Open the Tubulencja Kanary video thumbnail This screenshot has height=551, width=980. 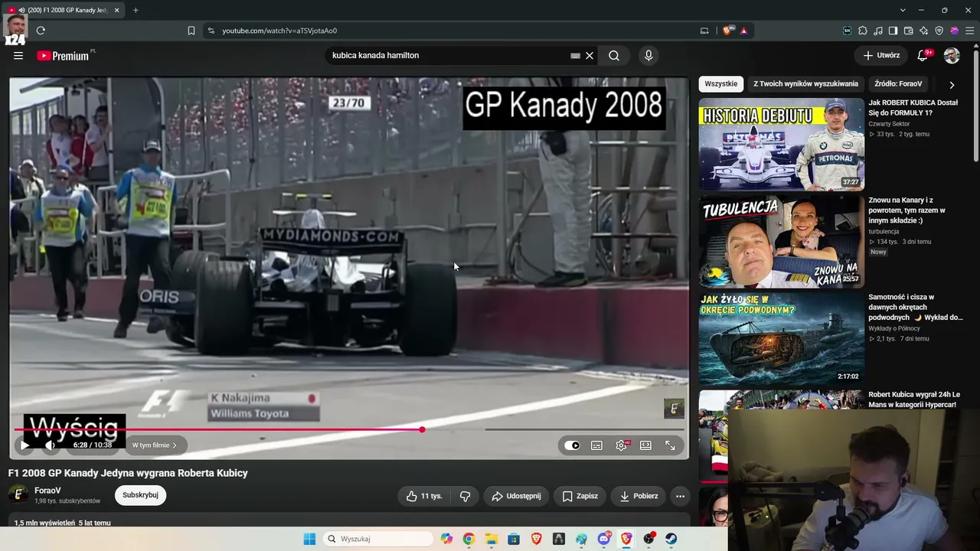click(781, 241)
